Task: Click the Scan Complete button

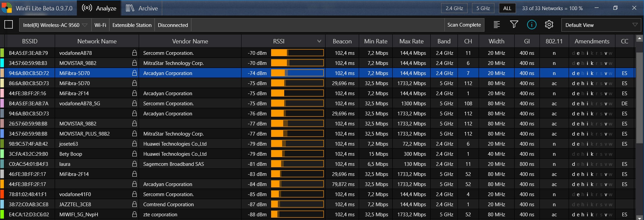Action: pos(464,25)
